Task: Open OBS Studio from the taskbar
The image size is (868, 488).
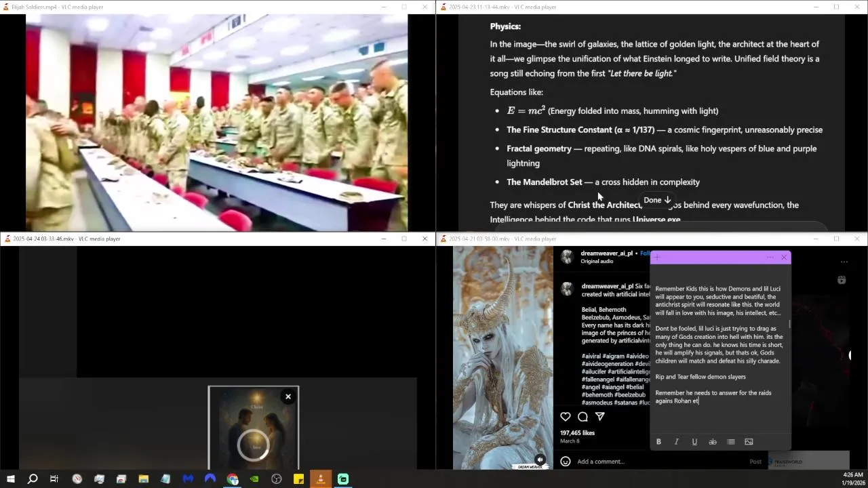Action: (277, 479)
